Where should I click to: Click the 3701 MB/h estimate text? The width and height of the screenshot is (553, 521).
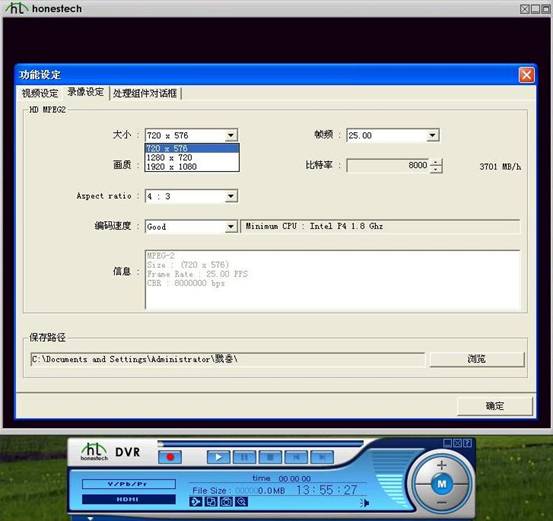(500, 166)
